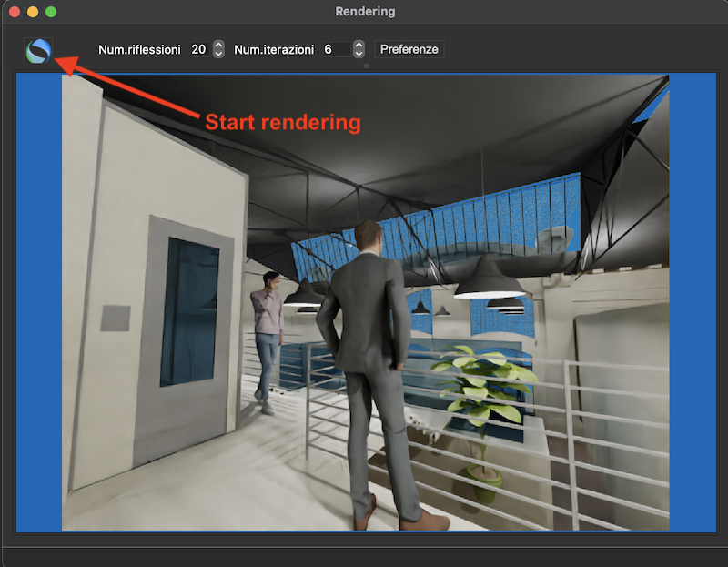
Task: Decrease Num.riflessioni with the down arrow
Action: pyautogui.click(x=218, y=54)
